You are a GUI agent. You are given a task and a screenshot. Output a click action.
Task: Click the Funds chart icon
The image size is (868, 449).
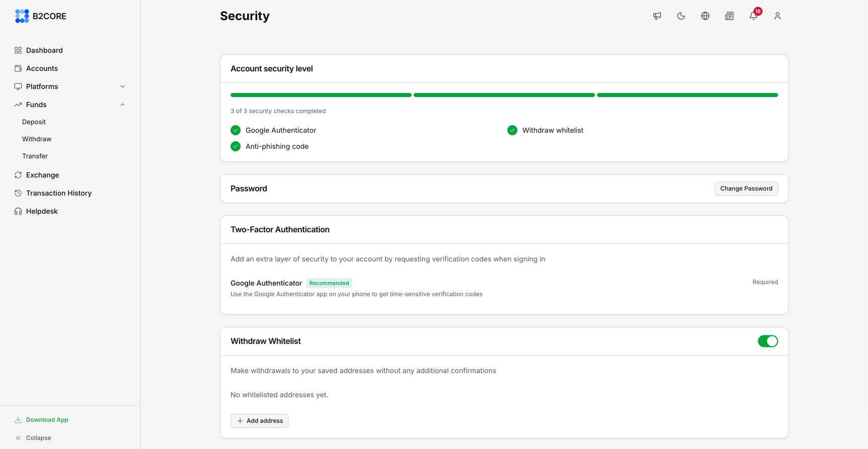pyautogui.click(x=18, y=105)
